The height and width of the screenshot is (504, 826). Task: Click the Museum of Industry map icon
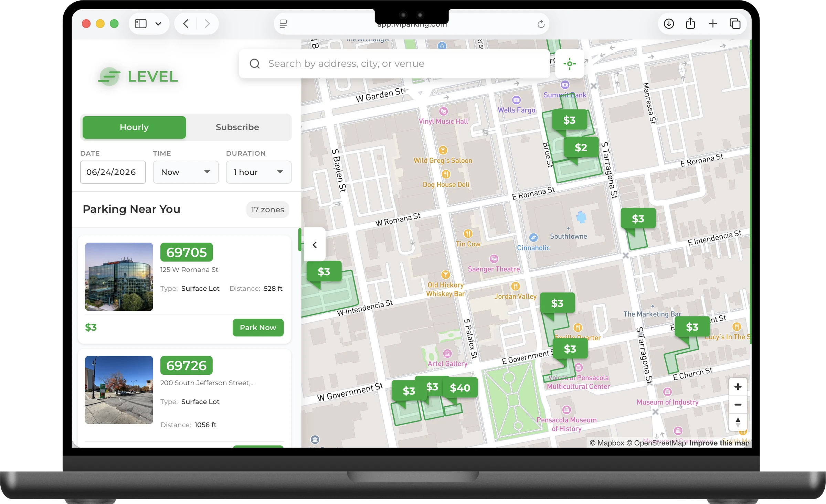pyautogui.click(x=667, y=392)
